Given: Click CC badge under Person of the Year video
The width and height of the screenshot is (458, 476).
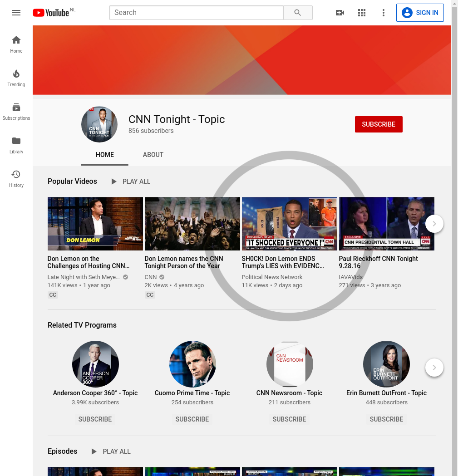Looking at the screenshot, I should coord(150,295).
